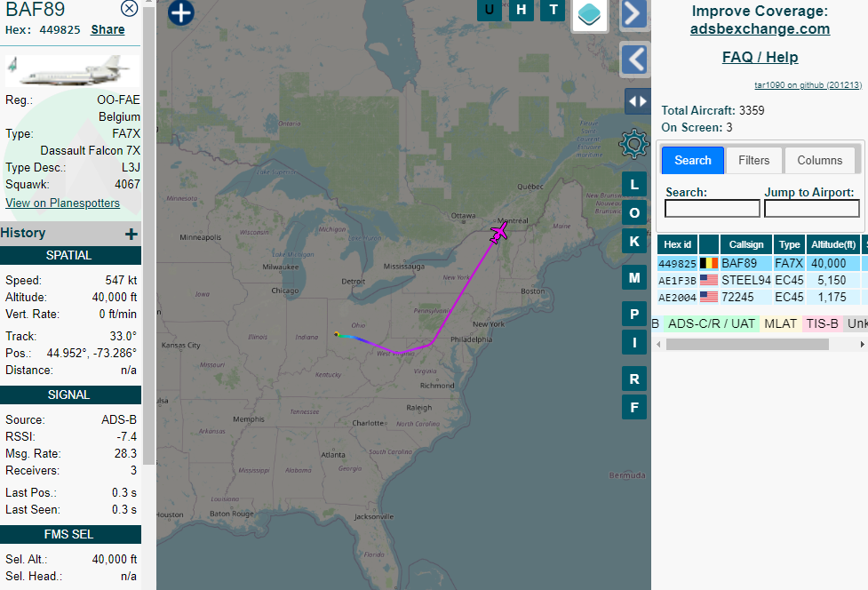Click the FMS SEL section header
Screen dimensions: 868x590
coord(69,534)
